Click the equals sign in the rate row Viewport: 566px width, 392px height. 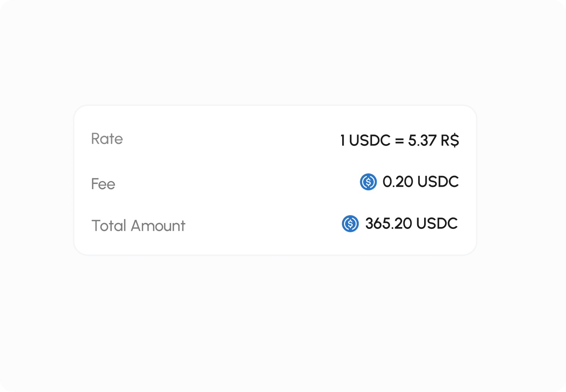[x=400, y=141]
